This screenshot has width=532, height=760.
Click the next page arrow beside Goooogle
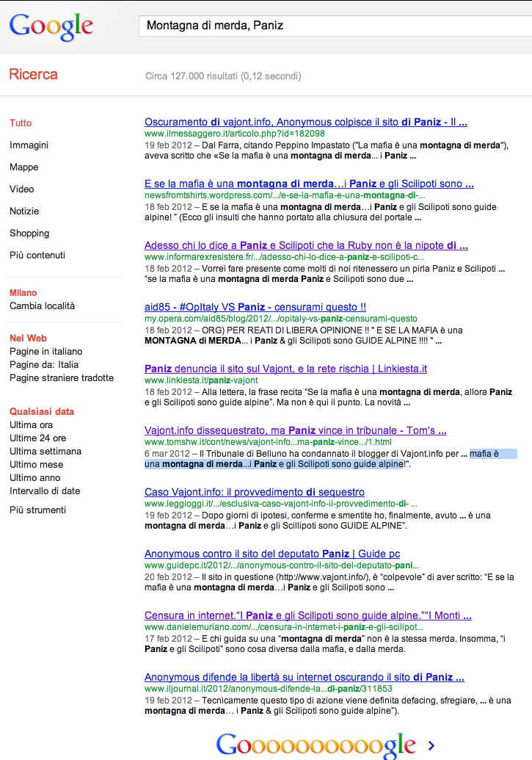[431, 745]
